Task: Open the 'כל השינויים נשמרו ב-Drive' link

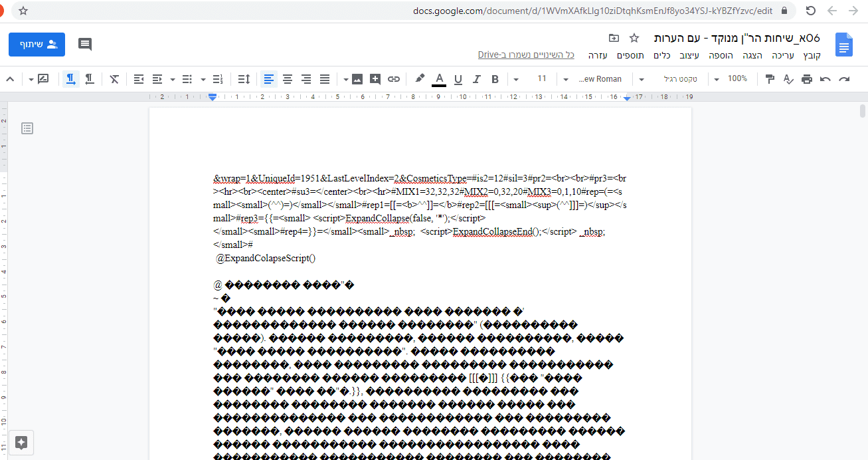Action: tap(527, 55)
